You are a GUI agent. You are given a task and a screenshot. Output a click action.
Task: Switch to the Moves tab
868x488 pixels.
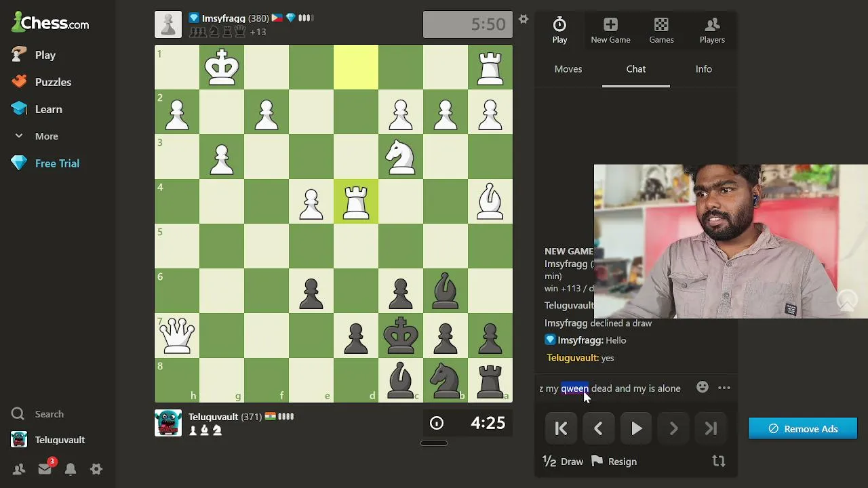pyautogui.click(x=568, y=69)
